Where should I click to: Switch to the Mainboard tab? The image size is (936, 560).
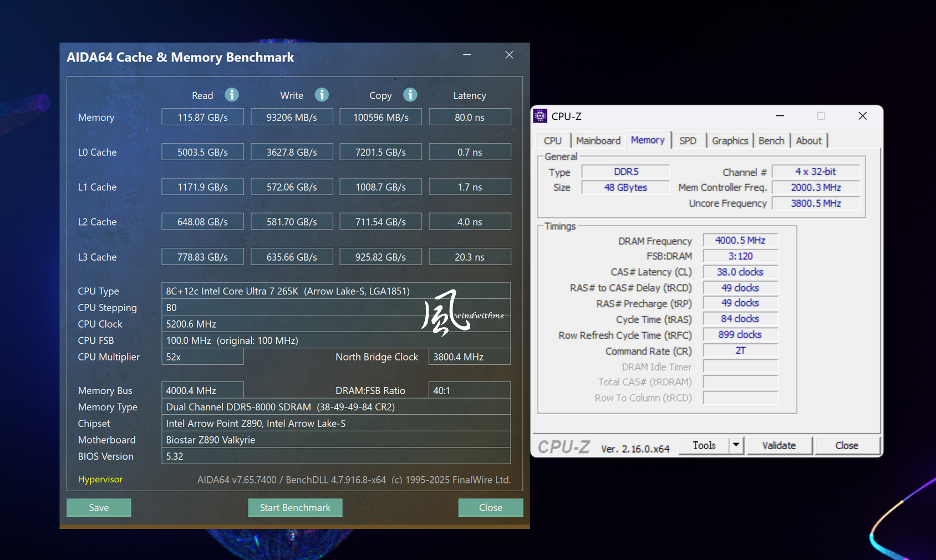(598, 141)
